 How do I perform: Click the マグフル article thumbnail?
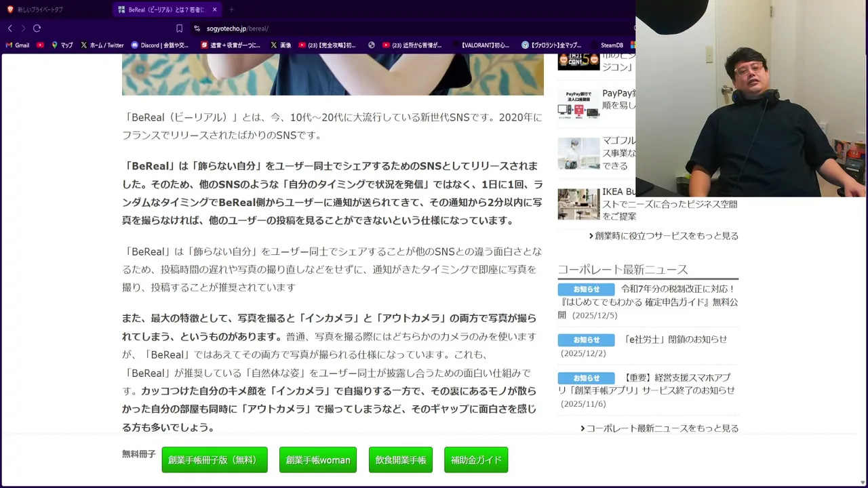click(578, 153)
